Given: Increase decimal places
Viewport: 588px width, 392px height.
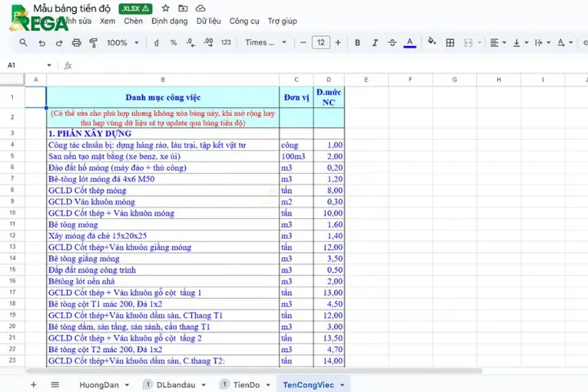Looking at the screenshot, I should [x=208, y=42].
